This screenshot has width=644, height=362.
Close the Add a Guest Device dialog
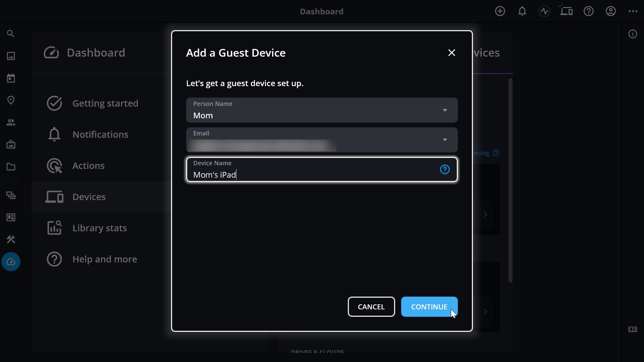point(451,53)
